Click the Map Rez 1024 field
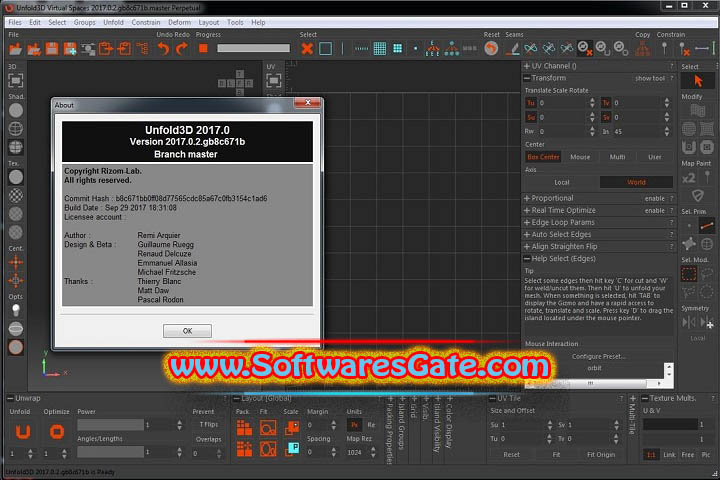720x480 pixels. (354, 454)
